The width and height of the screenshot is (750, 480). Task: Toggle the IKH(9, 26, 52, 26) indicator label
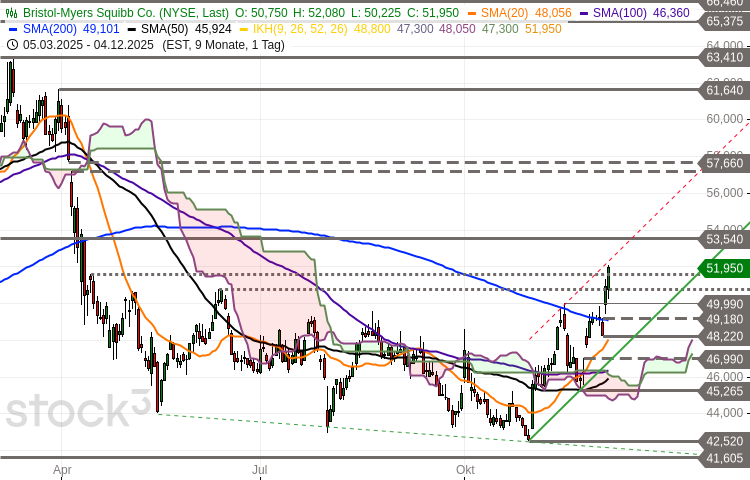coord(295,29)
